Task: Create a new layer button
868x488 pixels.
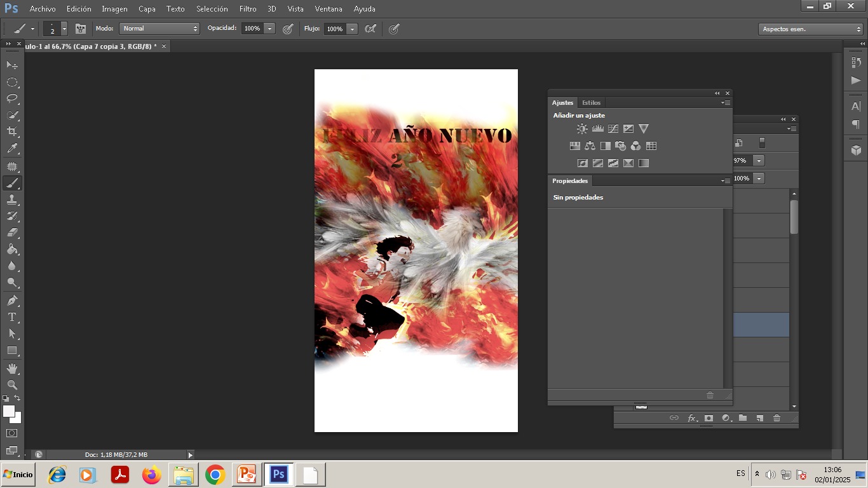Action: [759, 418]
